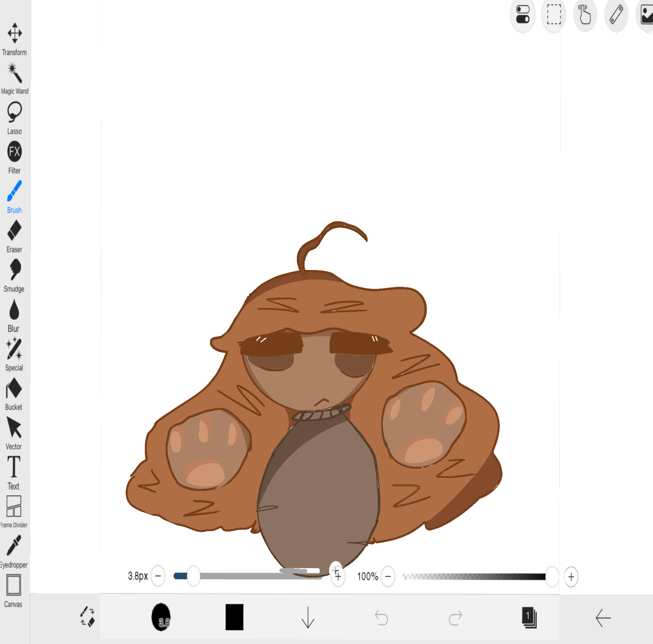Select the Blur tool
653x644 pixels.
coord(14,310)
